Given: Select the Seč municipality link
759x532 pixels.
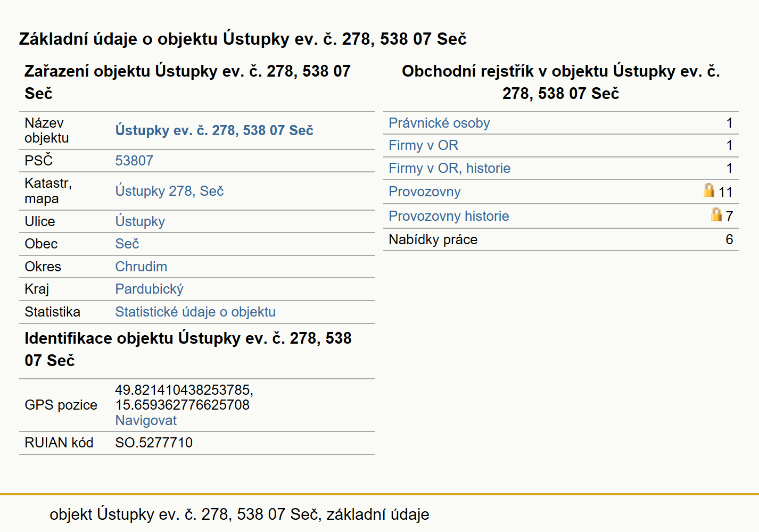Looking at the screenshot, I should pos(127,244).
